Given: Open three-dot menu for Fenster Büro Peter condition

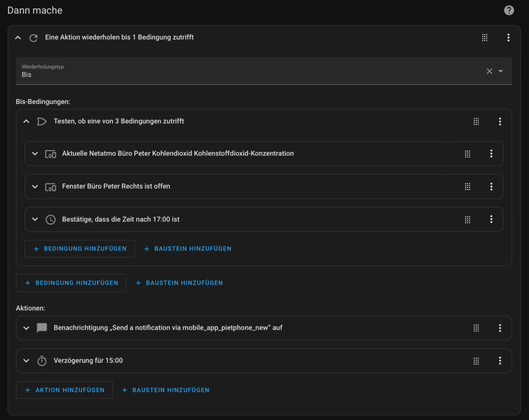Looking at the screenshot, I should click(x=491, y=186).
